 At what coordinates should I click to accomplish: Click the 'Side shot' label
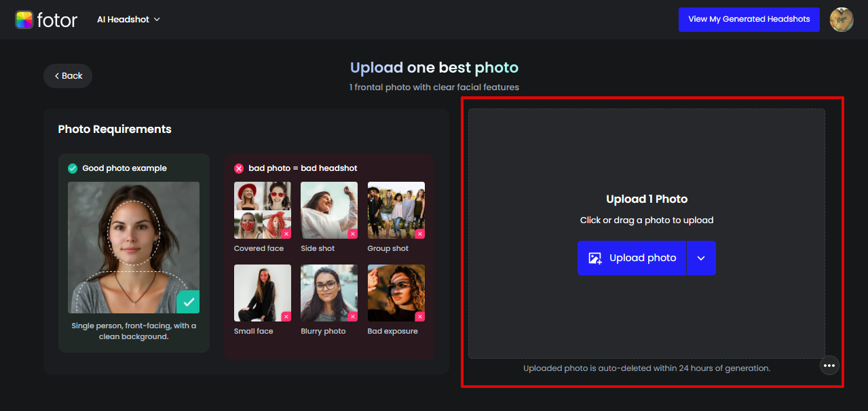point(318,249)
